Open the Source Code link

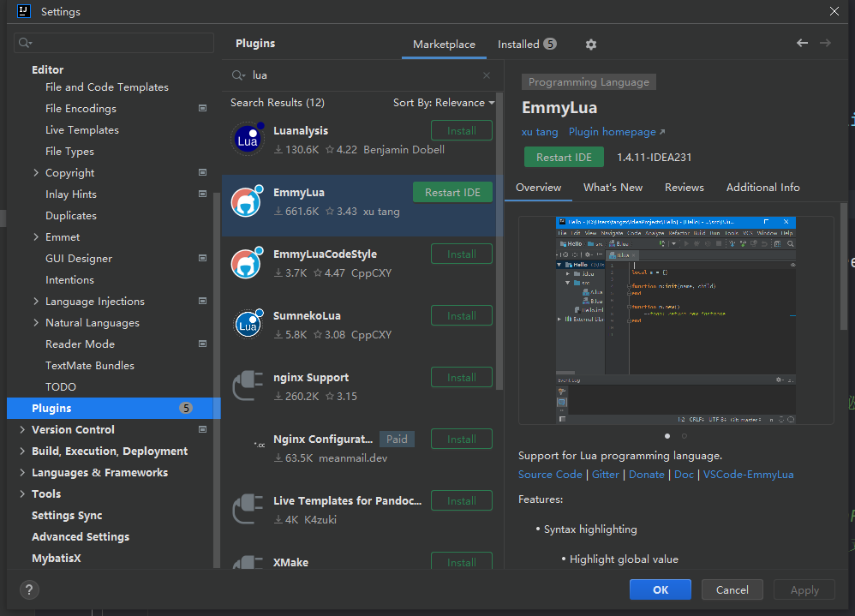(x=550, y=475)
